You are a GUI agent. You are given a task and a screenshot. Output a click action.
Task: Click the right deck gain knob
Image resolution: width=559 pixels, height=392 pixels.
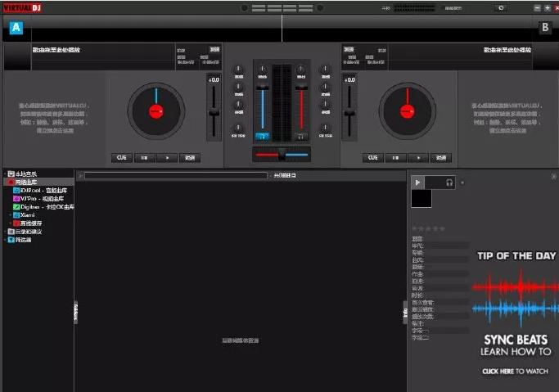301,70
